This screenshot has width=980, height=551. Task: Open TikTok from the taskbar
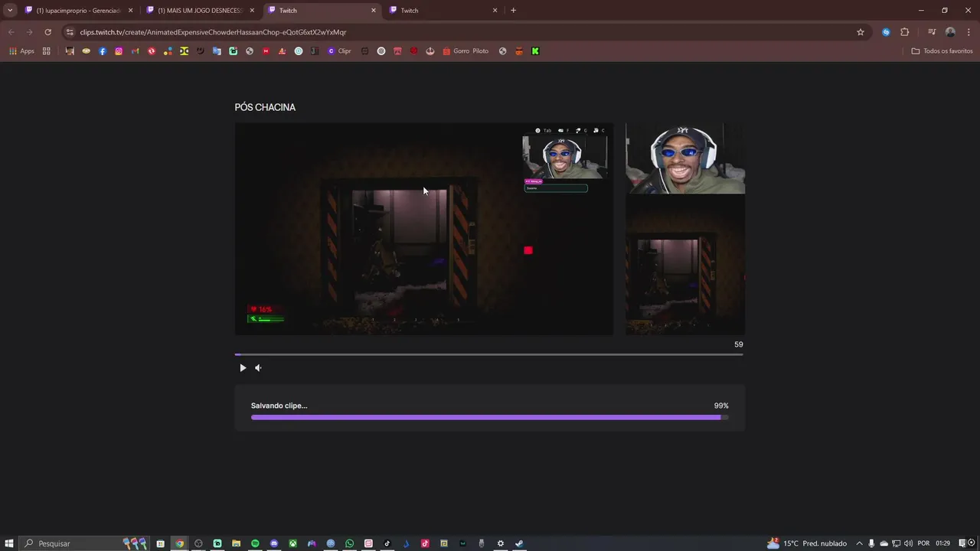coord(387,543)
